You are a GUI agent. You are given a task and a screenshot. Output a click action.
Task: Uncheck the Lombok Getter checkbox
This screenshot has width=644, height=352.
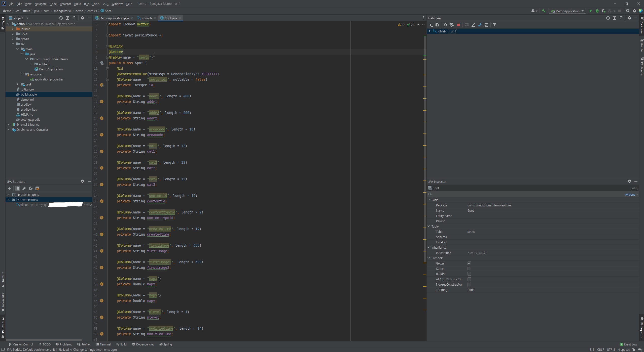pos(469,263)
